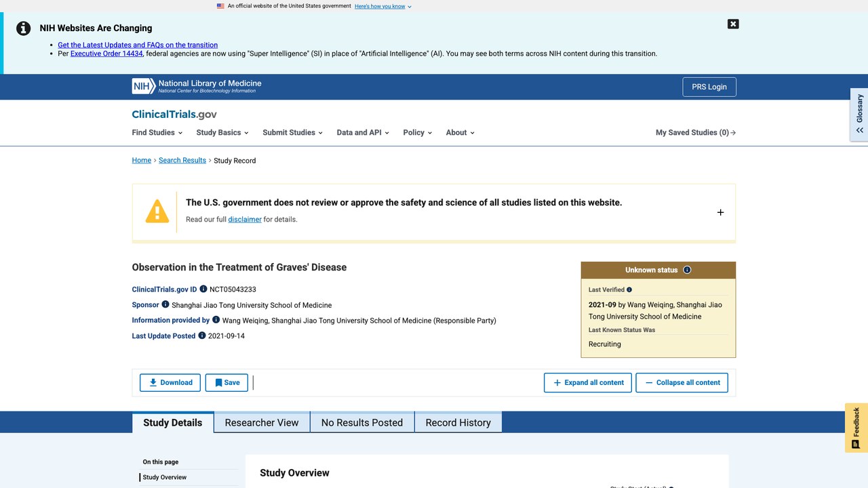The height and width of the screenshot is (488, 868).
Task: Open the Feedback side tab
Action: click(x=856, y=428)
